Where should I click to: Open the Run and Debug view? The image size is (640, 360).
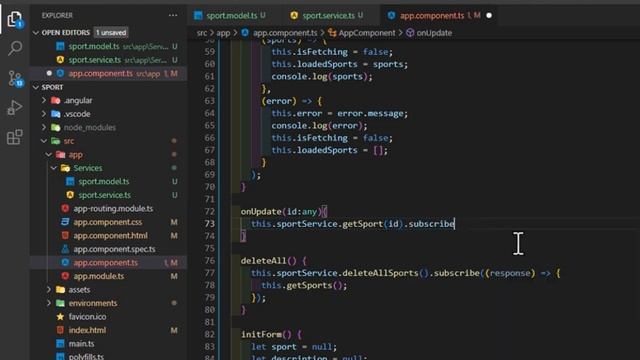tap(15, 108)
